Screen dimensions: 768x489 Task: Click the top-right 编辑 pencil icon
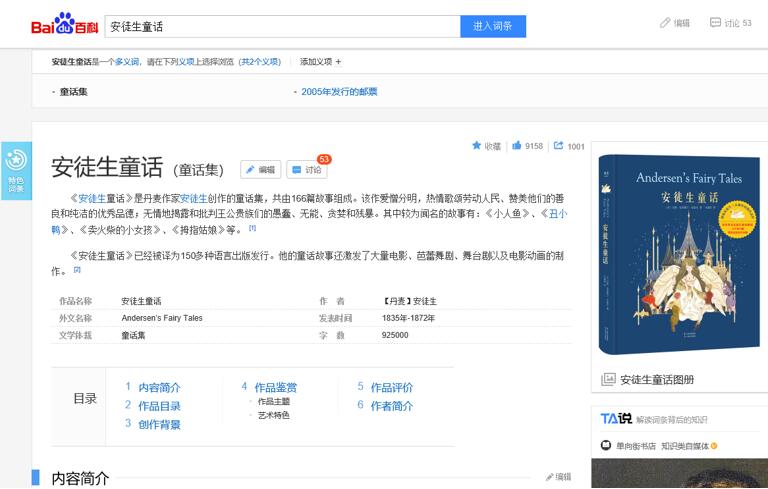click(x=665, y=23)
